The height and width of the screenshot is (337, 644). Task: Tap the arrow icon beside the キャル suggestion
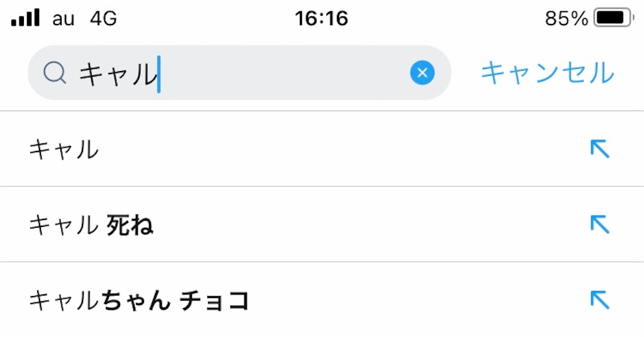click(599, 149)
